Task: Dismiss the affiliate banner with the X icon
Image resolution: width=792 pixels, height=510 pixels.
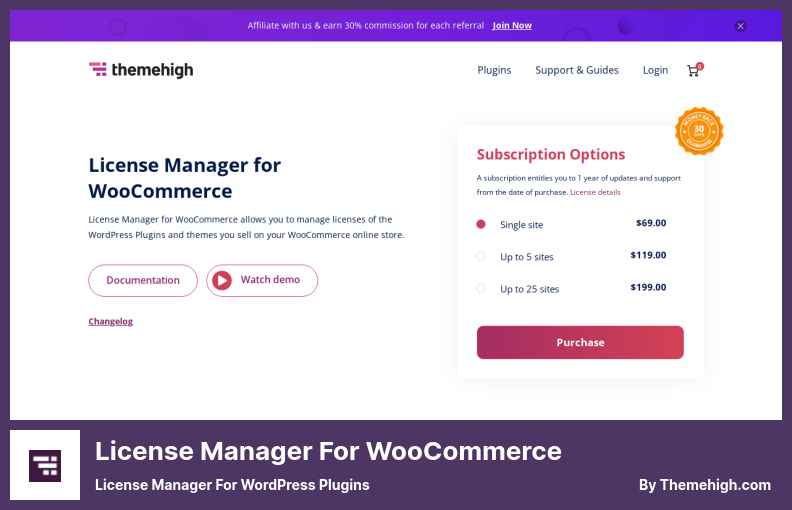Action: [740, 26]
